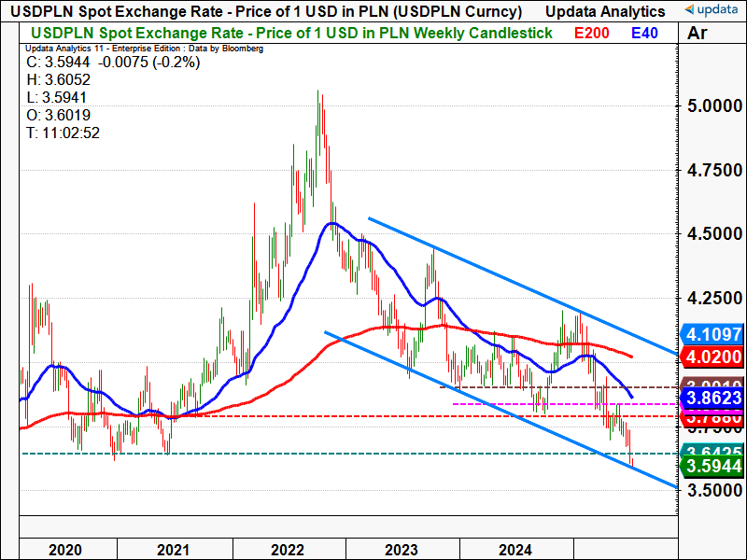Select the 2021 year on the time axis
This screenshot has height=560, width=747.
174,550
